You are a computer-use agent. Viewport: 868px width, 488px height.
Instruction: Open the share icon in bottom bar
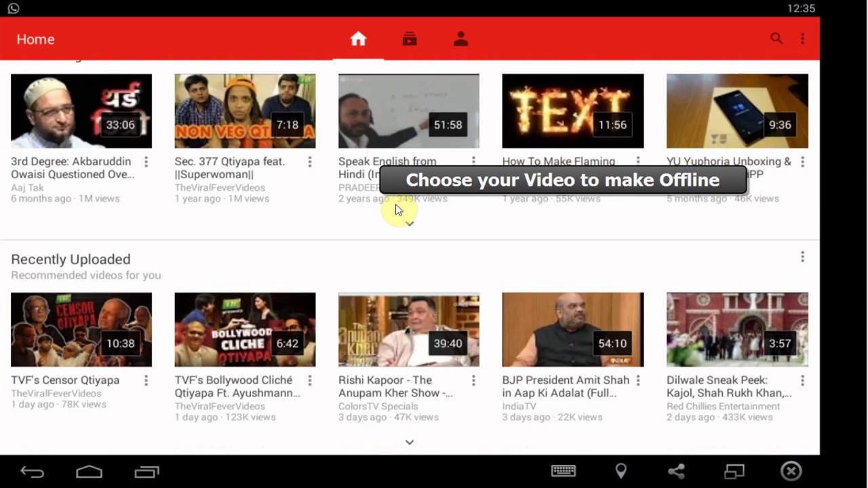pos(676,471)
